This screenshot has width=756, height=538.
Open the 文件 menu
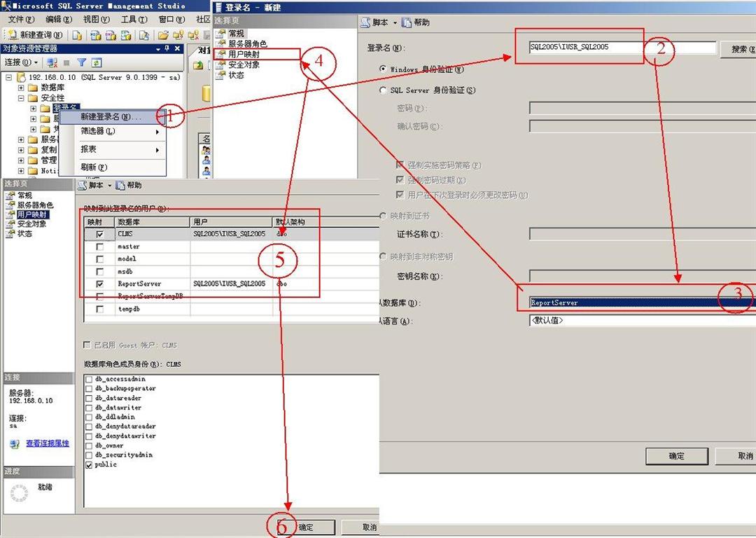21,20
